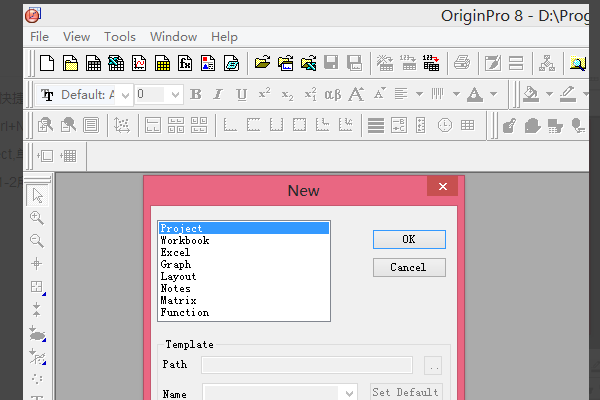Click the New Matrix toolbar icon
The width and height of the screenshot is (600, 400).
pyautogui.click(x=162, y=63)
